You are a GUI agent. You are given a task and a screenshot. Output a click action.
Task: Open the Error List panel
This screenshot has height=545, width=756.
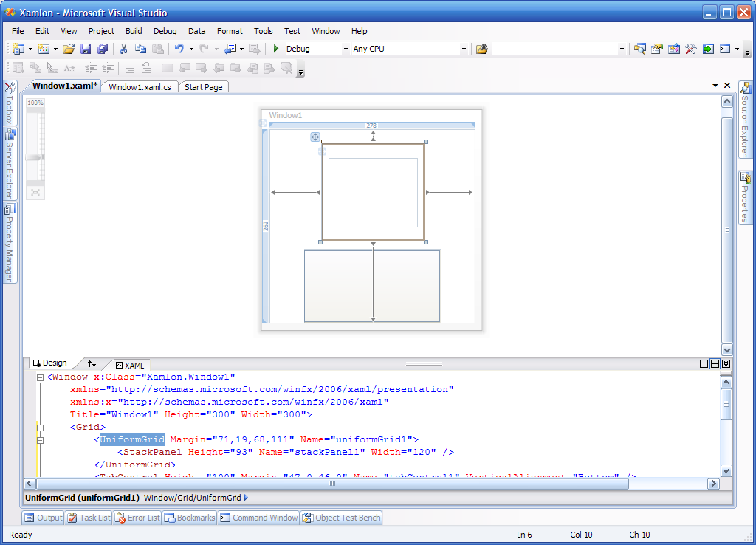coord(137,518)
